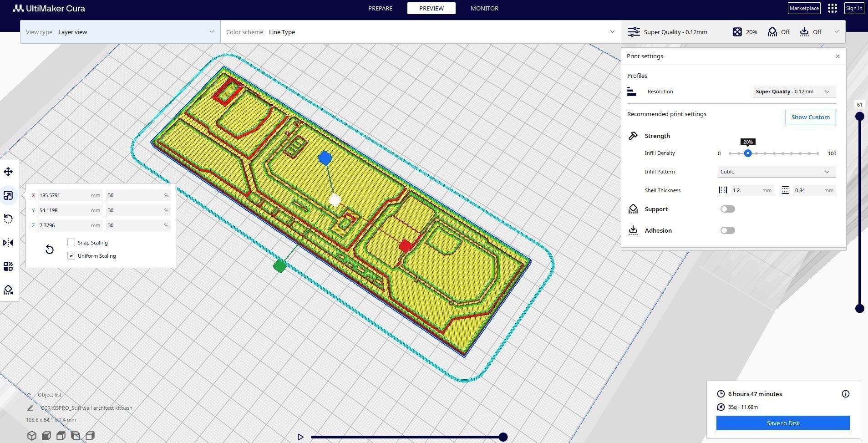The width and height of the screenshot is (868, 443).
Task: Click the red X-axis scale handle
Action: point(406,246)
